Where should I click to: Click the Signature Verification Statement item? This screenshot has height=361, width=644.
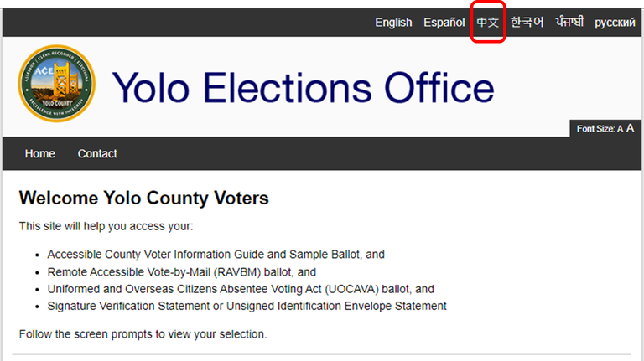pyautogui.click(x=247, y=306)
